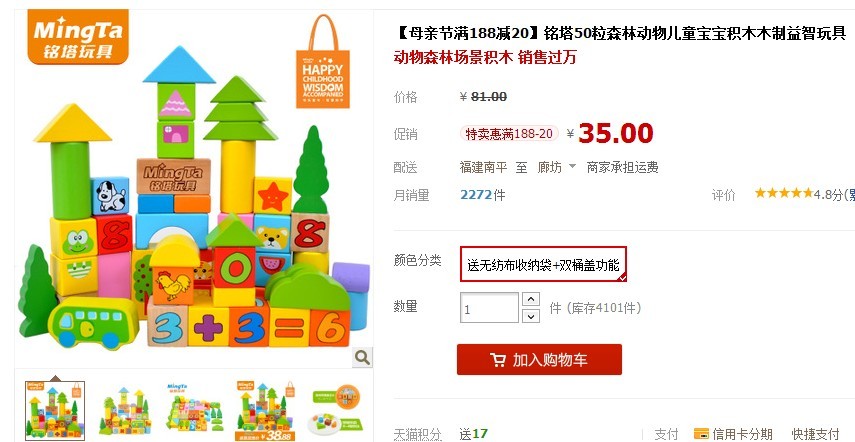Click the orange tote bag graphic

(x=323, y=62)
